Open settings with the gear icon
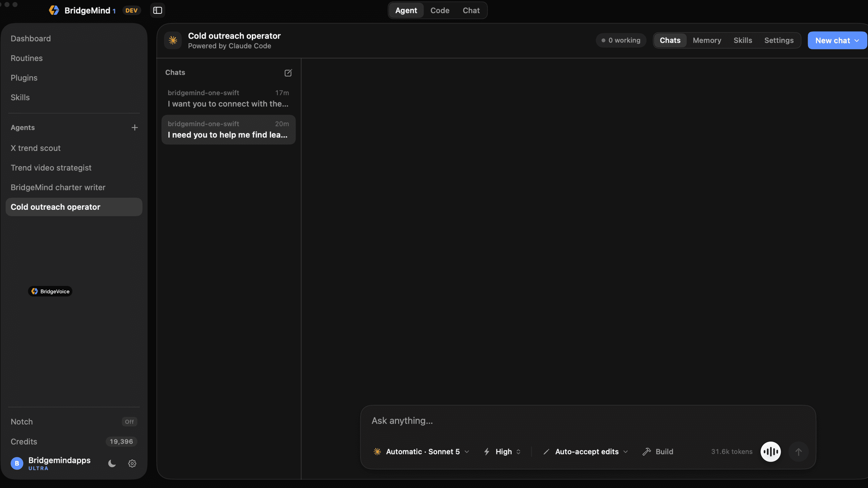Image resolution: width=868 pixels, height=488 pixels. (x=132, y=463)
